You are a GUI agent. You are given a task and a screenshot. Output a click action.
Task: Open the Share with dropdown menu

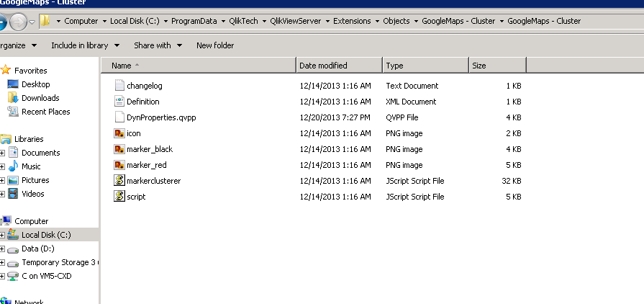[157, 45]
